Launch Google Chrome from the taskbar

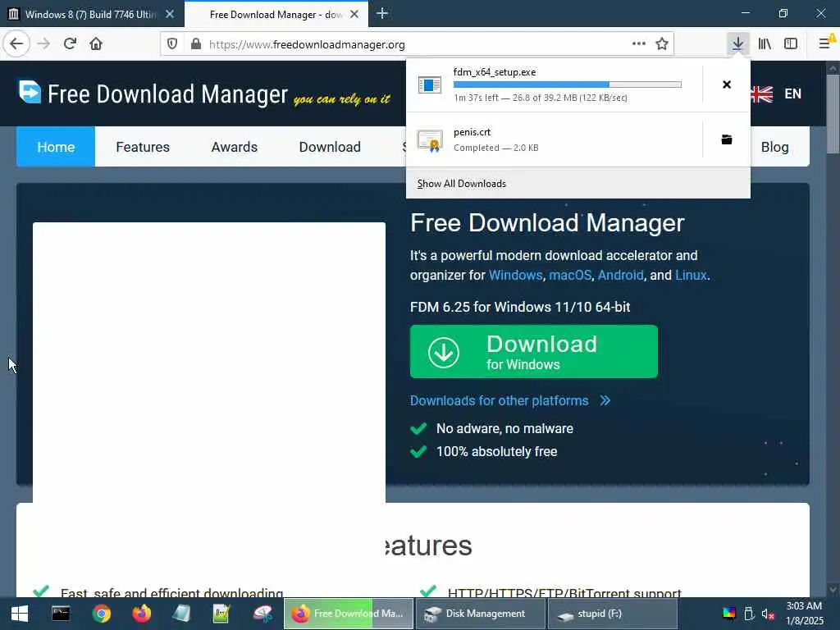[x=101, y=614]
